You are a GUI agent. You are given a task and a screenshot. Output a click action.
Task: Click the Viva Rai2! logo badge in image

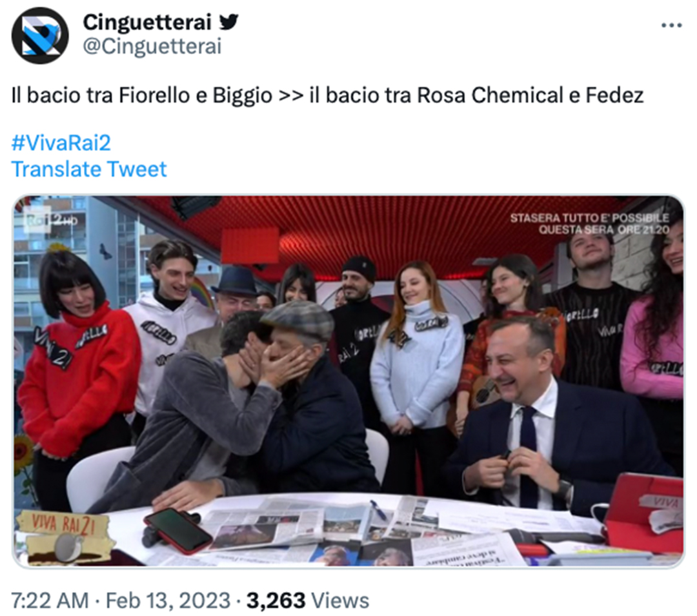point(63,537)
